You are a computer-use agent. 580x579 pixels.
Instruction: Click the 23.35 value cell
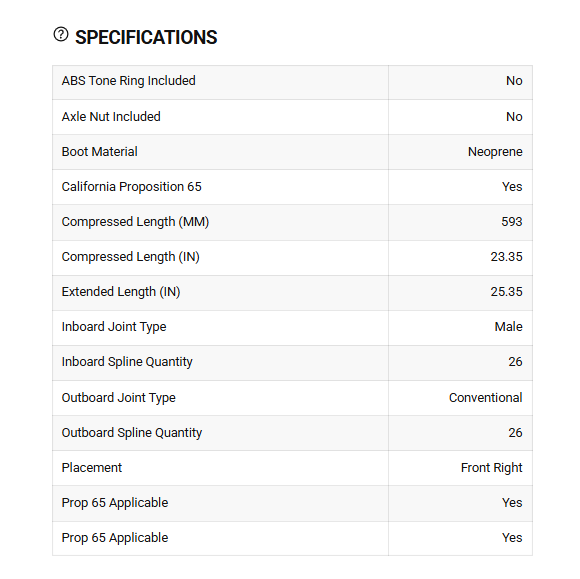click(461, 257)
